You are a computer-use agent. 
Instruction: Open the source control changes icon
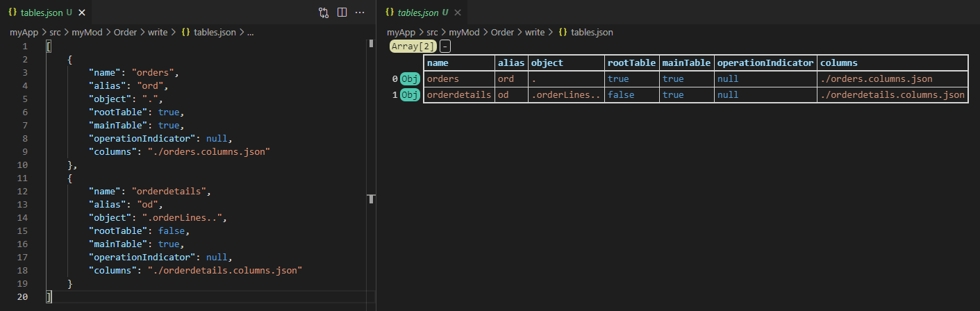coord(324,12)
